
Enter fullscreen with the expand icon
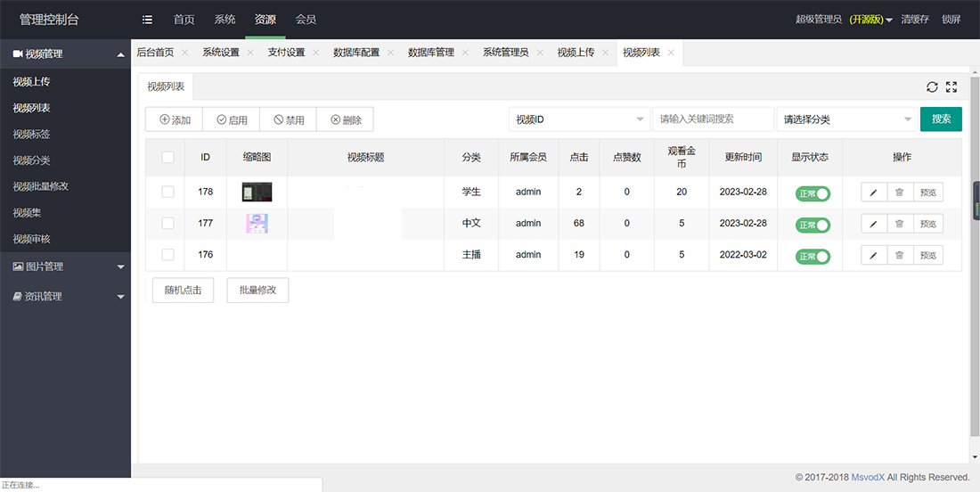951,86
